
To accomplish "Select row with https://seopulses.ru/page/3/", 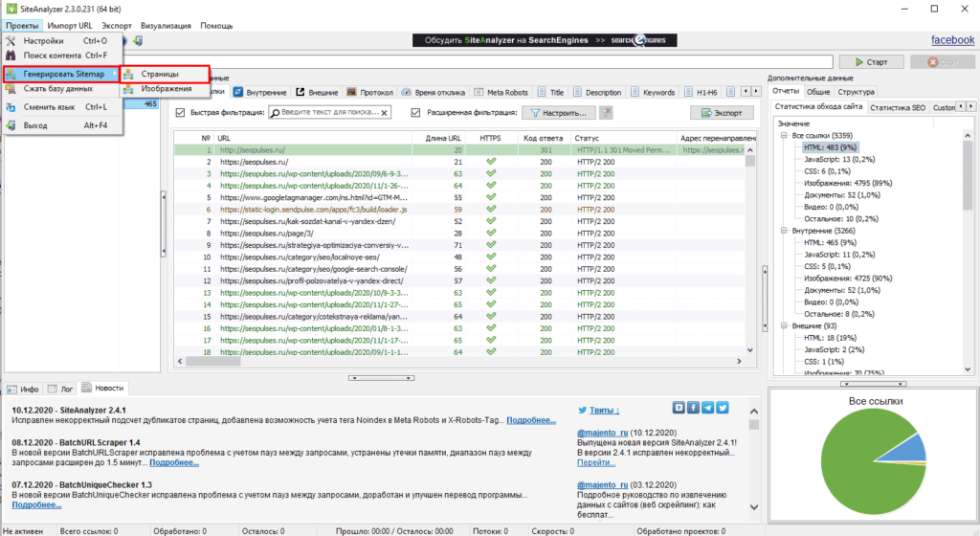I will click(x=461, y=233).
